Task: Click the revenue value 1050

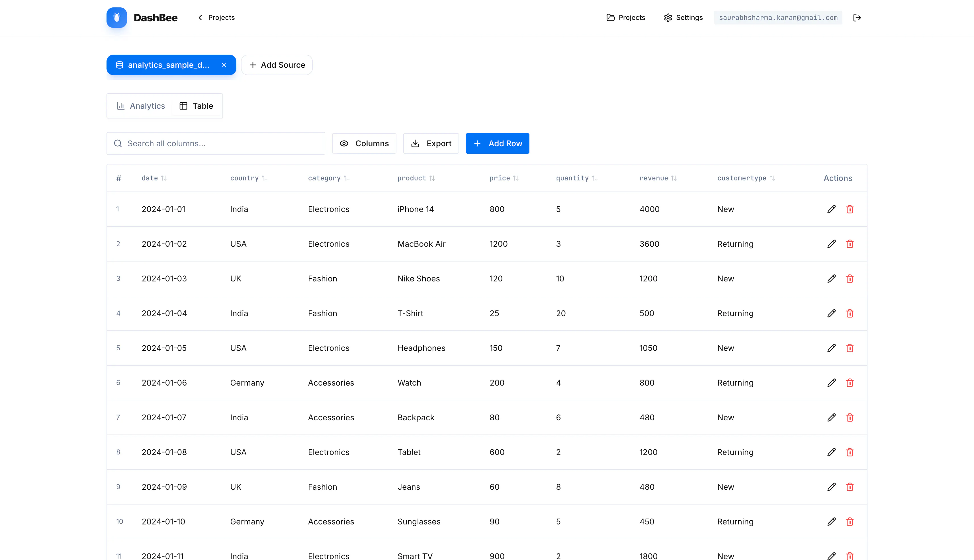Action: tap(648, 348)
